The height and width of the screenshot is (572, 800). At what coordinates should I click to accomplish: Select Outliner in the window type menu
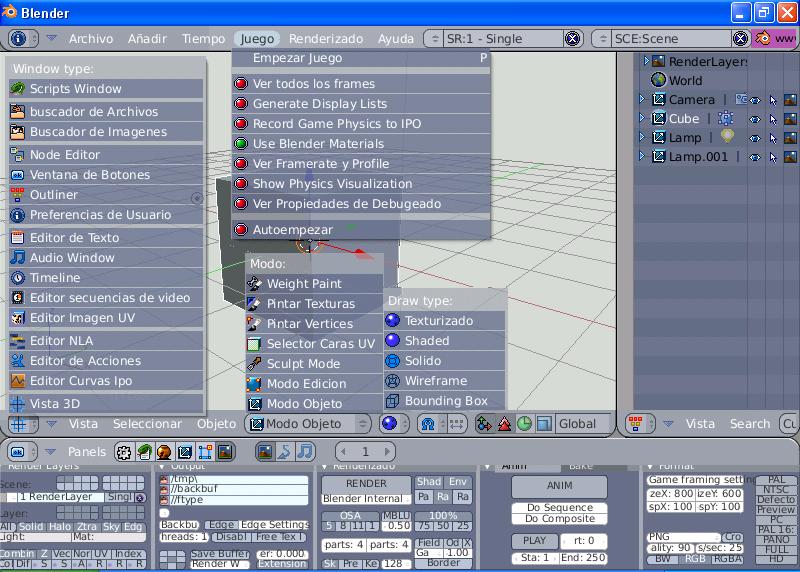click(x=106, y=195)
